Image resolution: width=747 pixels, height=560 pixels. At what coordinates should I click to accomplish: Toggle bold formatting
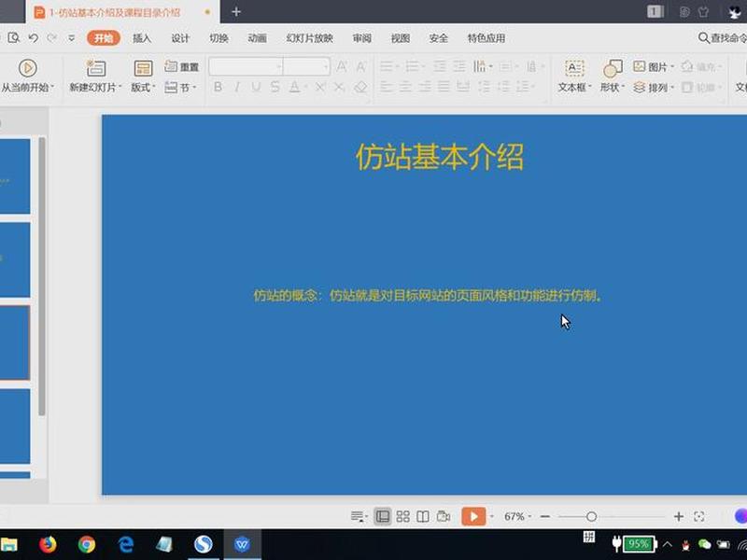tap(218, 87)
